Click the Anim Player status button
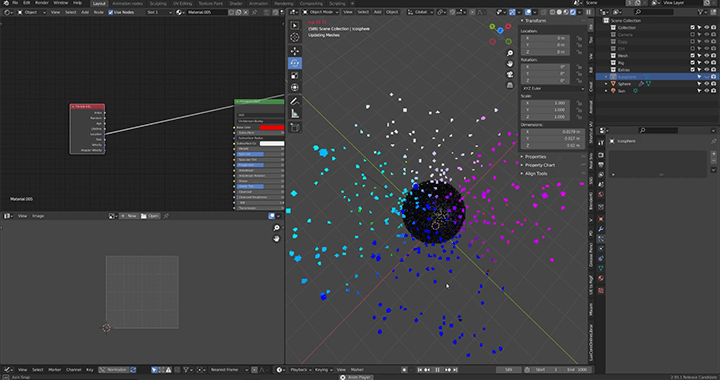 coord(356,377)
